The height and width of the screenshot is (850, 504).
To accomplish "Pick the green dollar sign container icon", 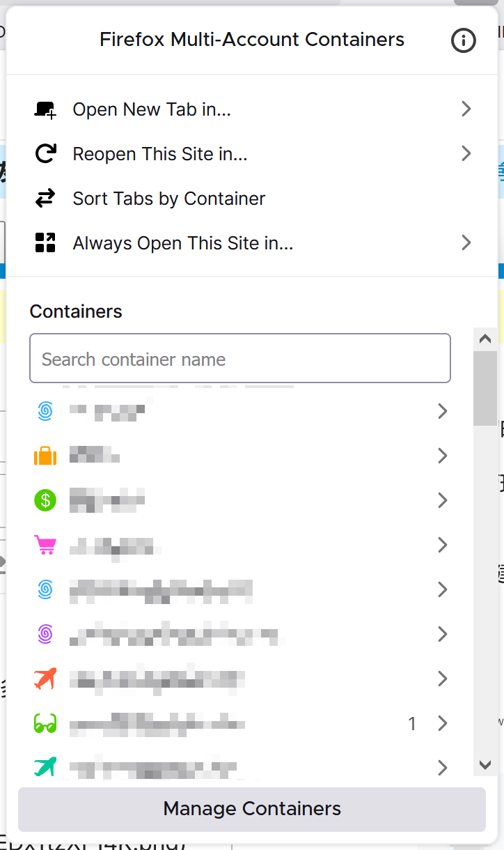I will 45,500.
